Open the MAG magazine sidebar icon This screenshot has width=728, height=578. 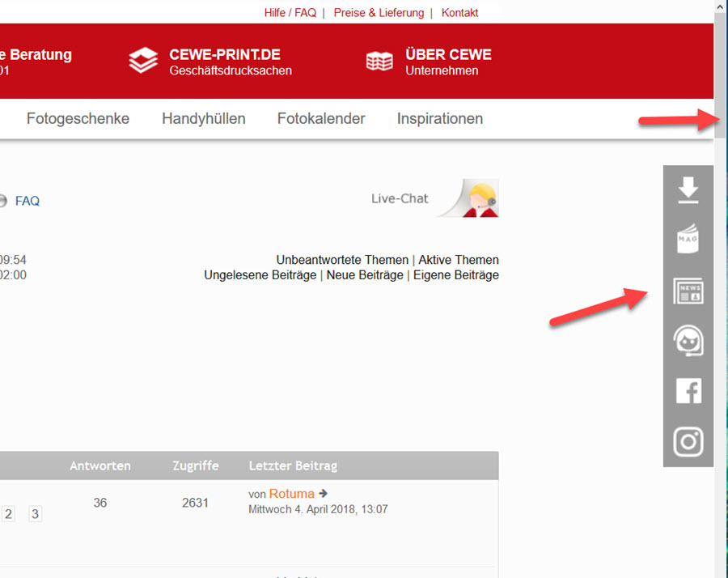click(x=688, y=239)
